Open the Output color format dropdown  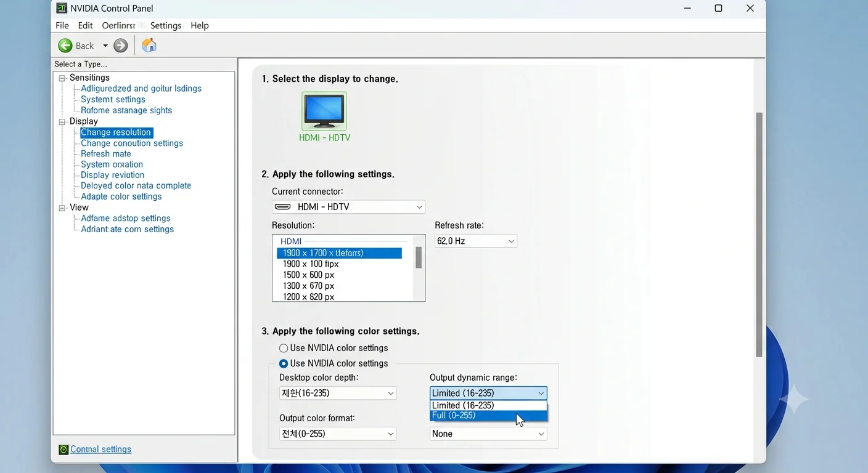338,434
